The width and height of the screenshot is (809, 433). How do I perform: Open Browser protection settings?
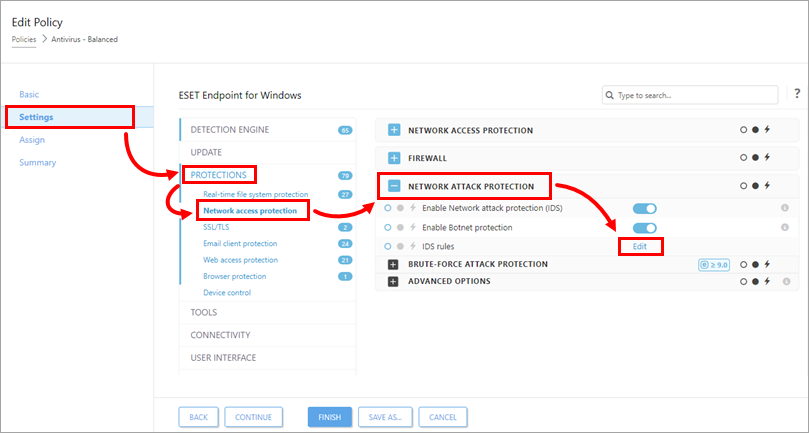click(235, 276)
